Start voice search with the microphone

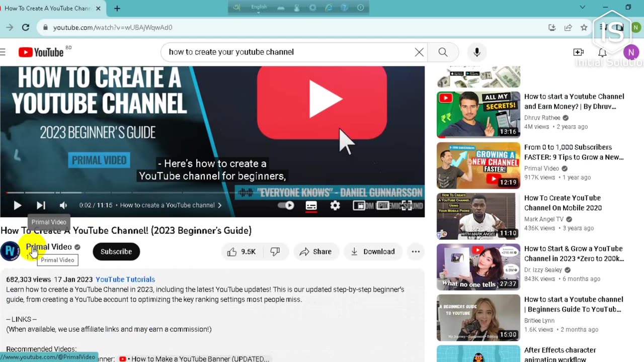click(x=477, y=52)
